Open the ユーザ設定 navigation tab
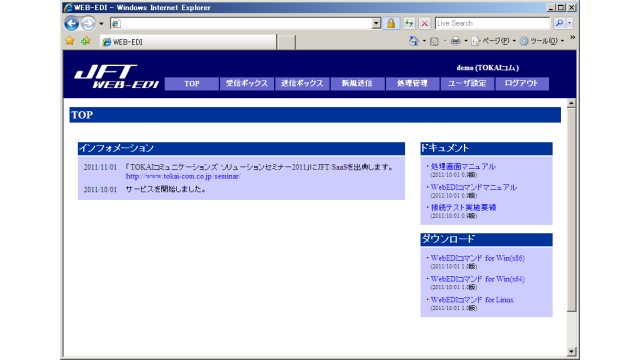The width and height of the screenshot is (640, 360). 467,84
